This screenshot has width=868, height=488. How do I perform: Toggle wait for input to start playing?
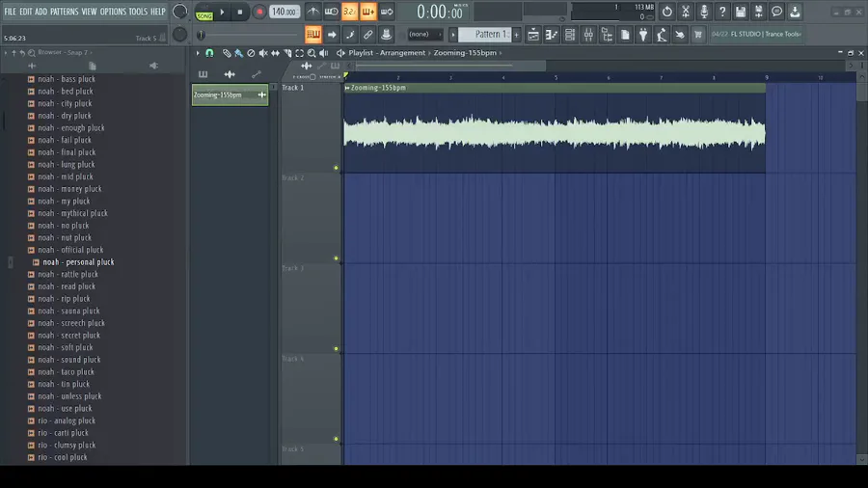[331, 12]
